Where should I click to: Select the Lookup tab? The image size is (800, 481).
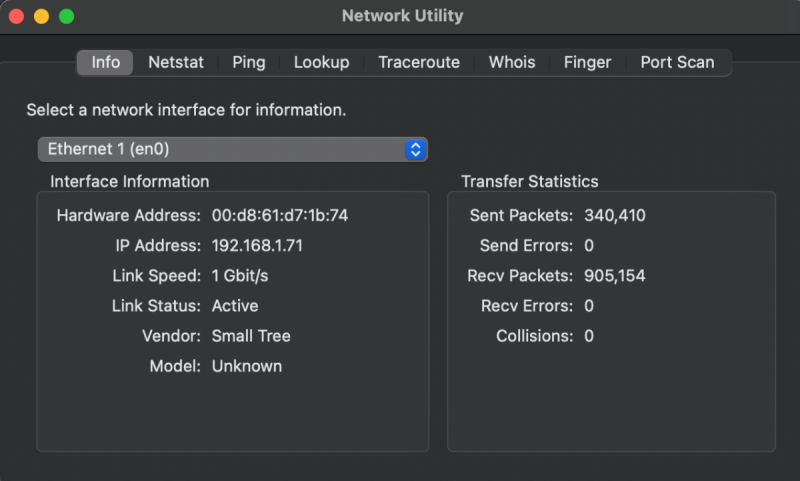coord(321,62)
